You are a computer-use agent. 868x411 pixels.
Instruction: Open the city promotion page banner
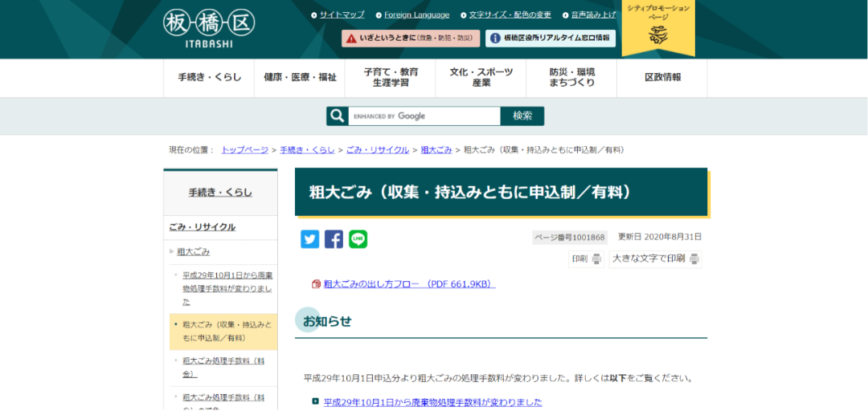(658, 26)
